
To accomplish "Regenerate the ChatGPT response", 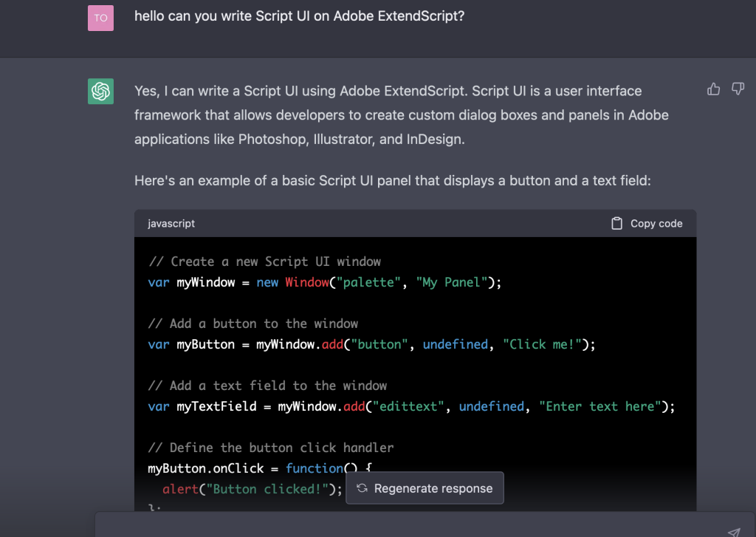I will (x=425, y=488).
